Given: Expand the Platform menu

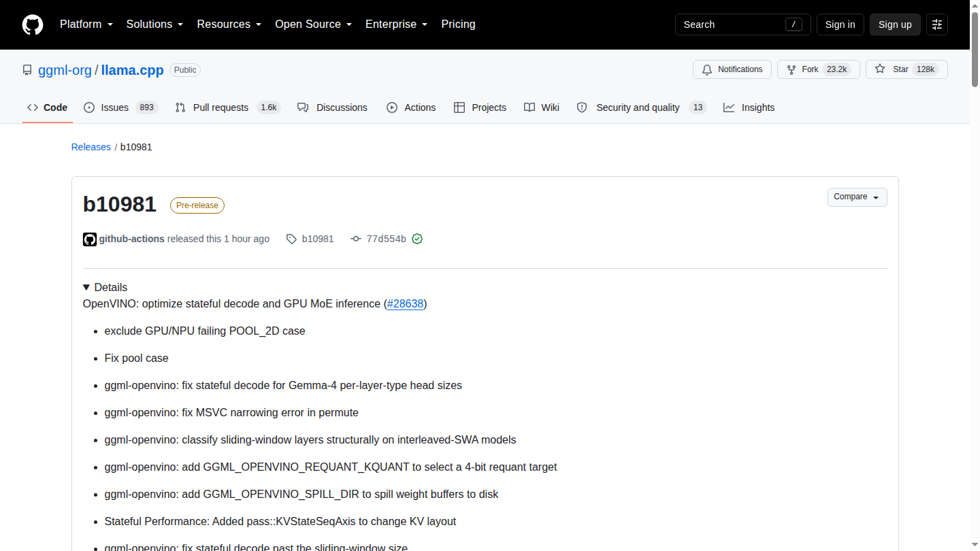Looking at the screenshot, I should pyautogui.click(x=86, y=24).
